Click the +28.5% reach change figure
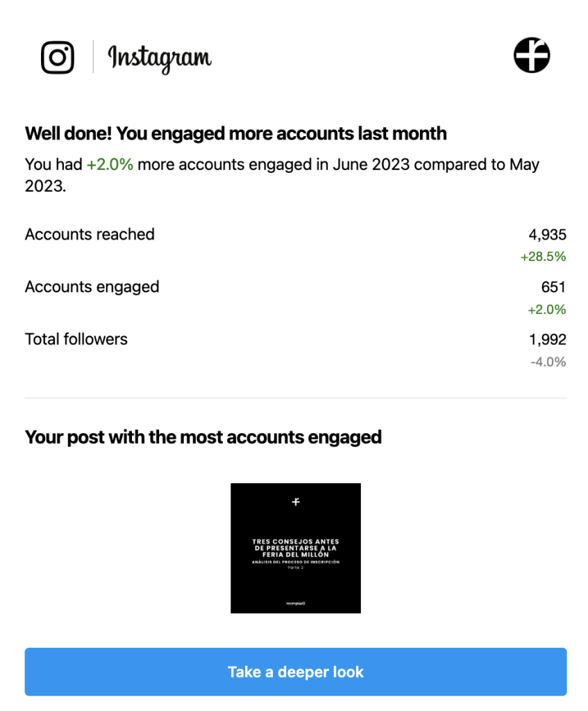 [543, 257]
